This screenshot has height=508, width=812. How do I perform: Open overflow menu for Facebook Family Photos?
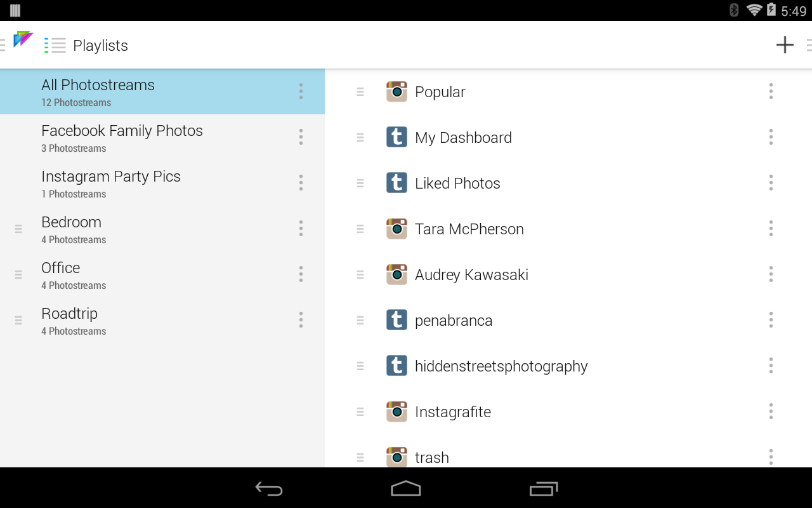[301, 137]
